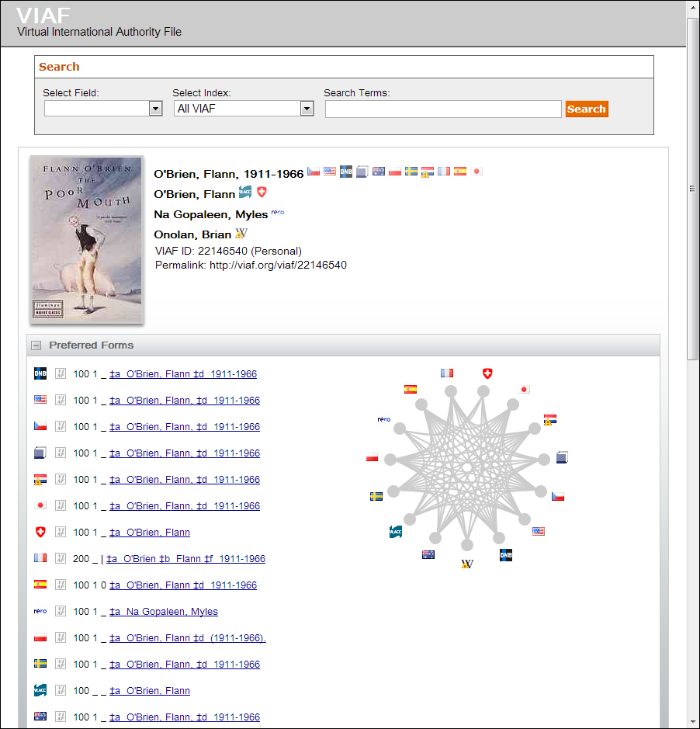Click the Australian flag in the cluster graph
Viewport: 700px width, 729px height.
point(428,554)
